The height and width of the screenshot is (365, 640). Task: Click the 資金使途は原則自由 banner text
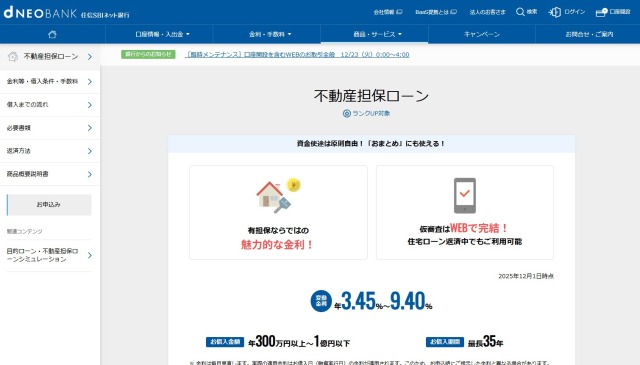tap(371, 144)
